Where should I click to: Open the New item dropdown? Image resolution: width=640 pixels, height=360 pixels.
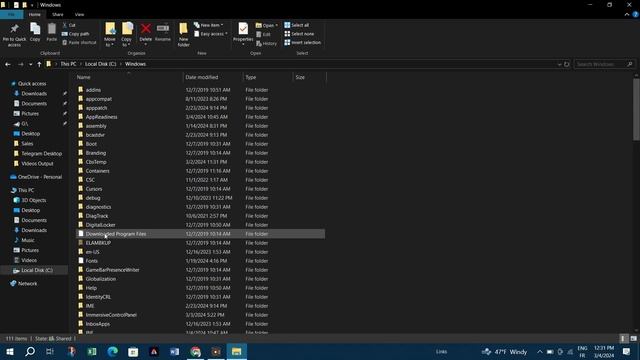(209, 25)
